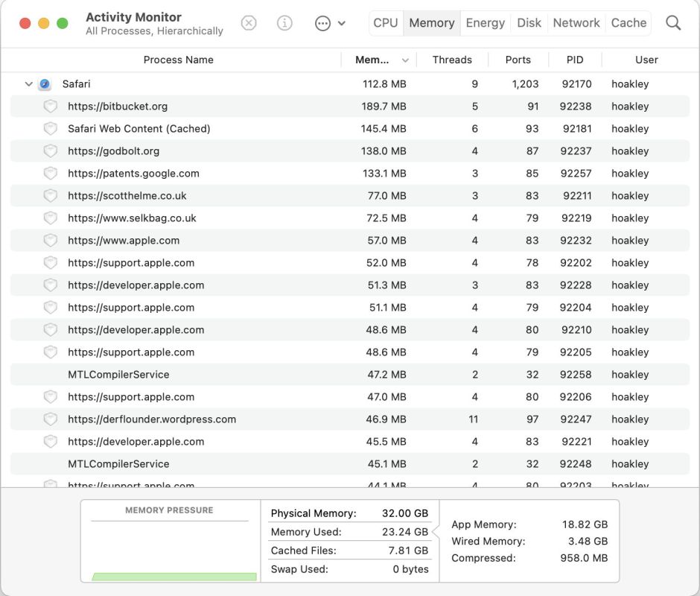
Task: Click the shield icon beside bitbucket.org
Action: click(x=50, y=107)
